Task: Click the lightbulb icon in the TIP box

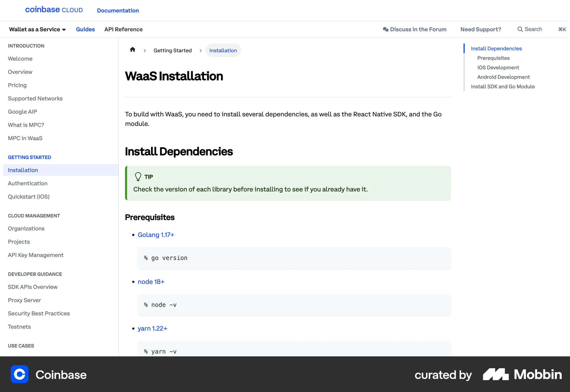Action: [138, 176]
